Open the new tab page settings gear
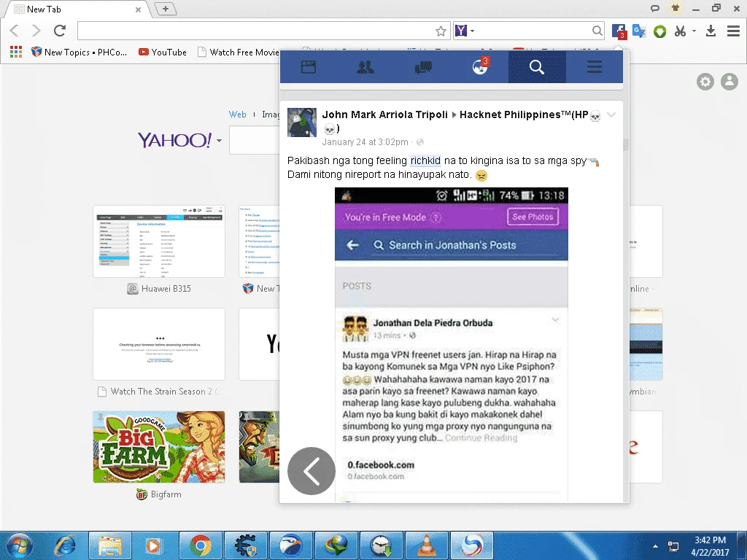747x560 pixels. click(x=705, y=82)
